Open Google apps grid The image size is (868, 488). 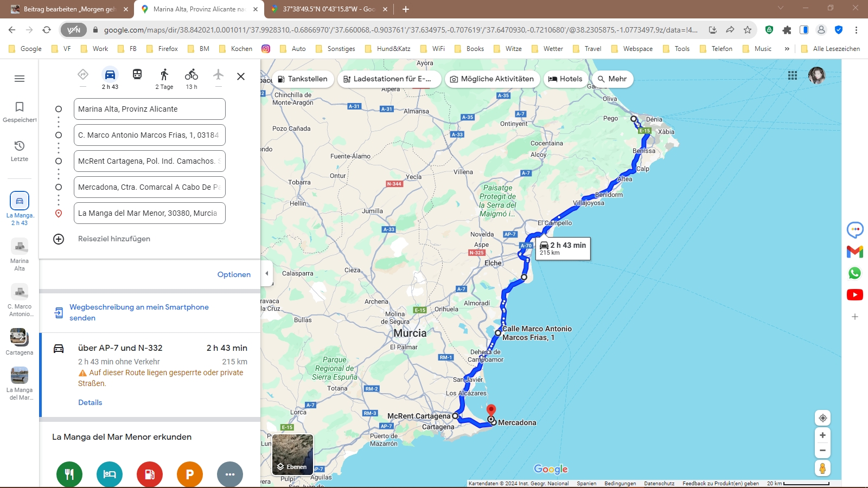[x=793, y=75]
